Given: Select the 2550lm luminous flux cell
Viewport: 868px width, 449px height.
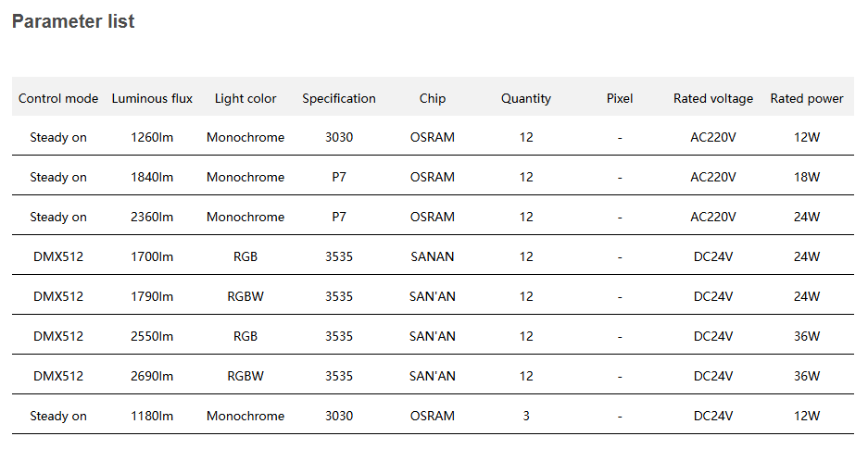Looking at the screenshot, I should click(x=152, y=336).
